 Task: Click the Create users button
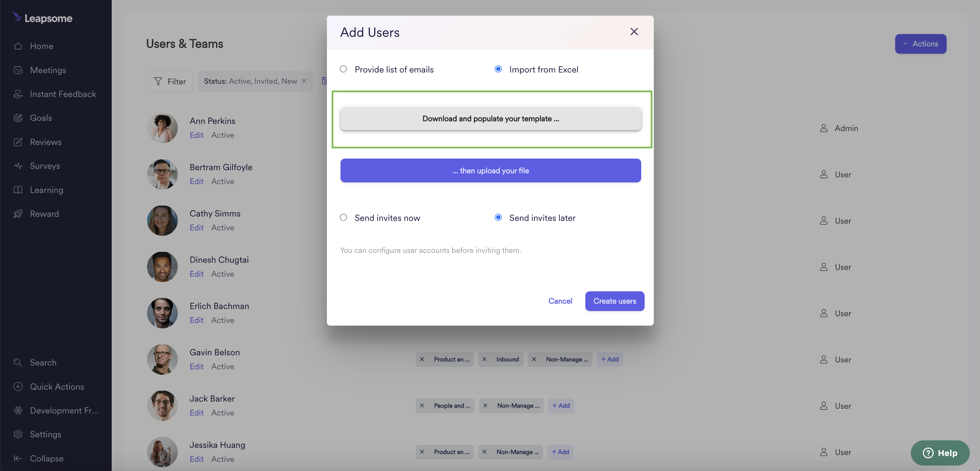coord(614,301)
